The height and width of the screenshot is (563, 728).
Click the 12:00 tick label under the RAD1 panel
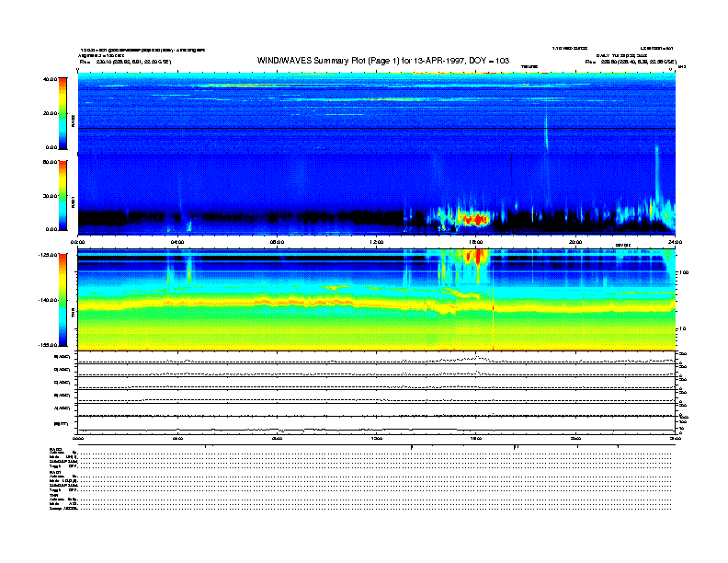377,242
